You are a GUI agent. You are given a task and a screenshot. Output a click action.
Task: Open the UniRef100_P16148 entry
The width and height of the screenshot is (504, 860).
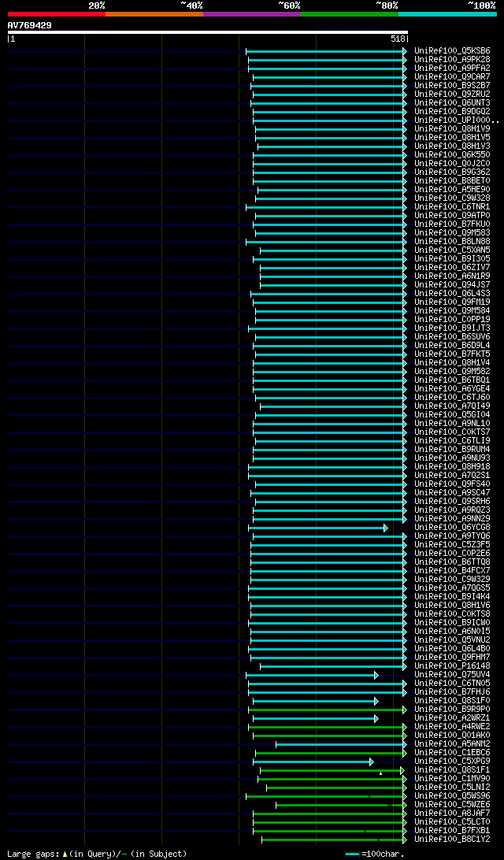coord(453,665)
